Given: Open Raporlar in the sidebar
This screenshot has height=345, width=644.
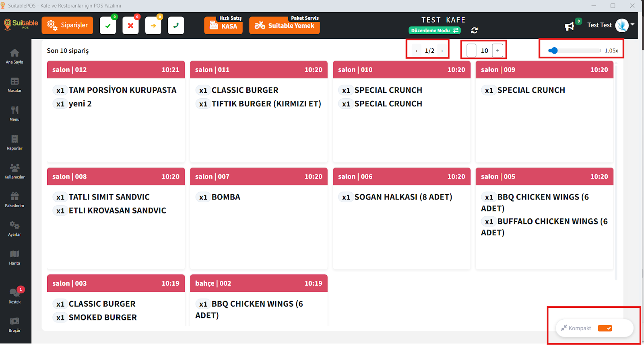Looking at the screenshot, I should 14,142.
